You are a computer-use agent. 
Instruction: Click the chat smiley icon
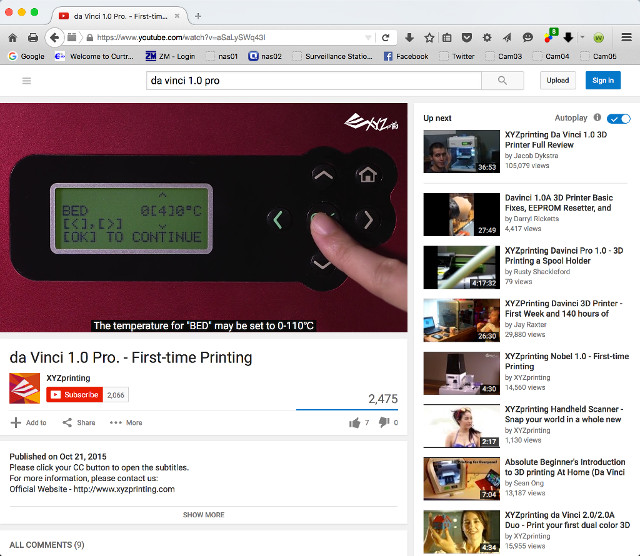[x=528, y=38]
